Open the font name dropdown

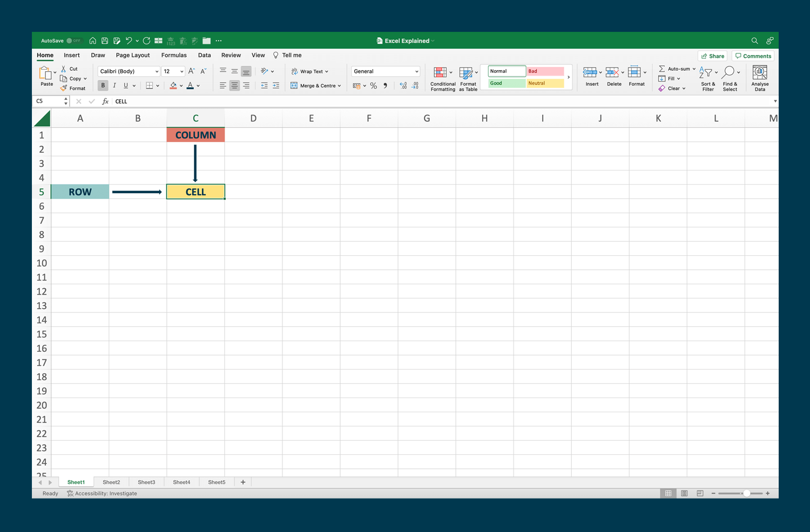[128, 71]
